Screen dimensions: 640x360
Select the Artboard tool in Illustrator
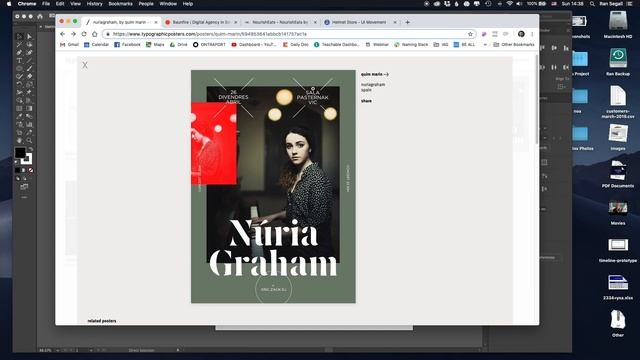point(19,133)
